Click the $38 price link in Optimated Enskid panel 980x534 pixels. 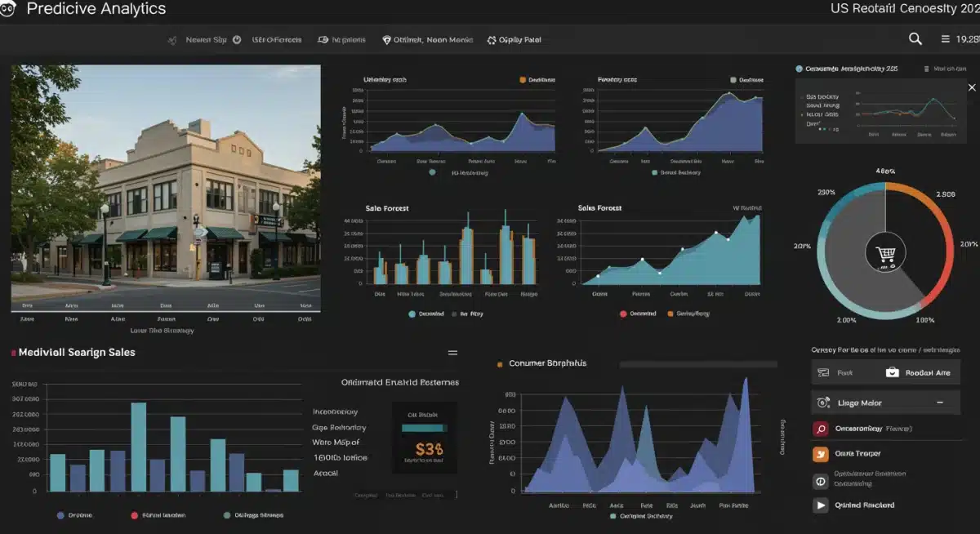(x=430, y=447)
